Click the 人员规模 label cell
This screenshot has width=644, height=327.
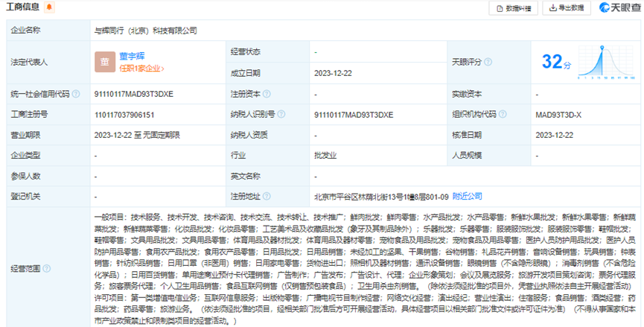click(x=489, y=155)
